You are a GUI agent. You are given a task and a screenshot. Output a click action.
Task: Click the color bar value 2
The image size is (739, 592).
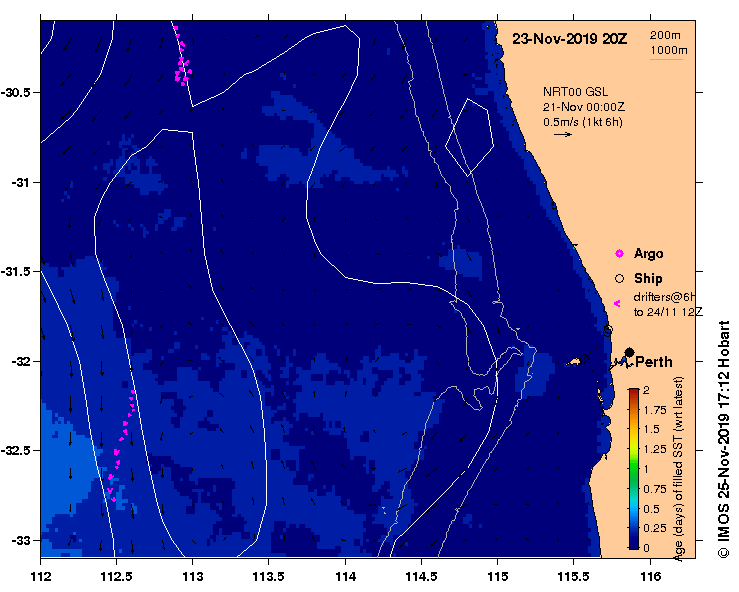coord(646,390)
